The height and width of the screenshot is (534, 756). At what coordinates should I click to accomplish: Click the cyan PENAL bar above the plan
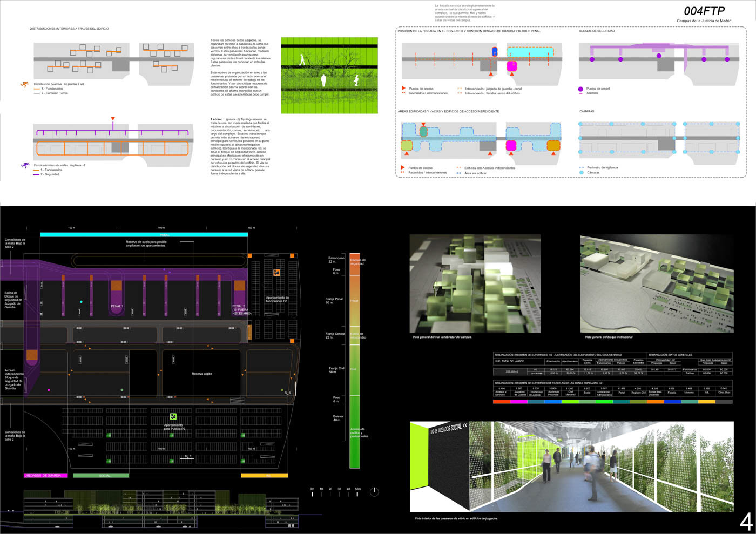point(144,235)
